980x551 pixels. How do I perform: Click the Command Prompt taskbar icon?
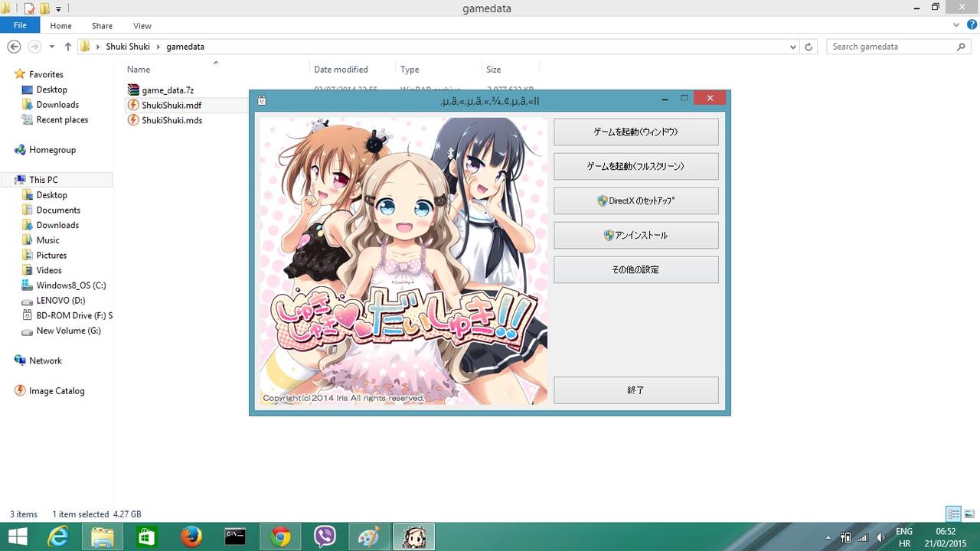(235, 537)
